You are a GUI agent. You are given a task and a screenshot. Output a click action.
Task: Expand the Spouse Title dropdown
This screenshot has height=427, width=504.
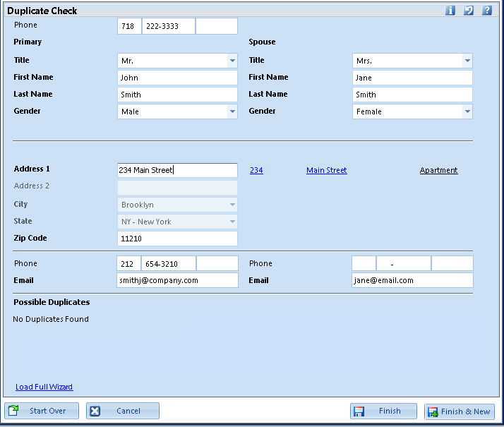[467, 61]
